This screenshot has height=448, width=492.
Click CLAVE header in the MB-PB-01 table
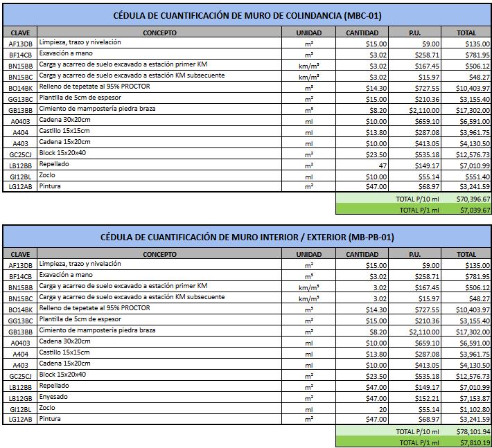pos(20,254)
